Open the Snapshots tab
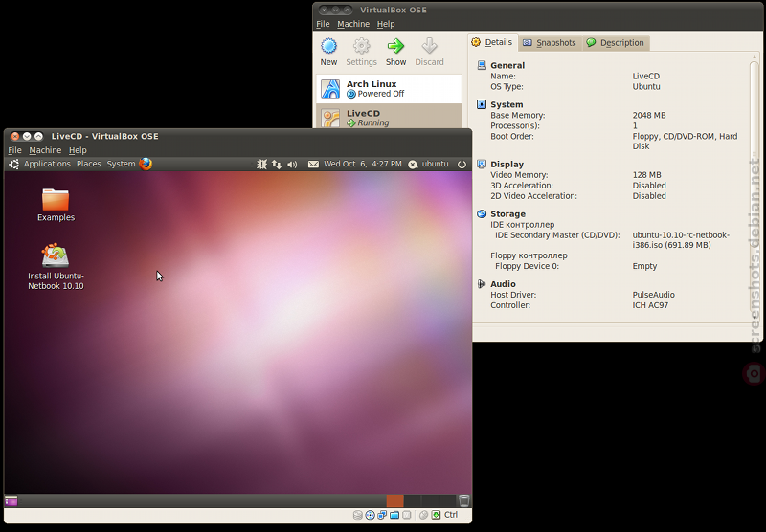The height and width of the screenshot is (532, 766). [550, 43]
